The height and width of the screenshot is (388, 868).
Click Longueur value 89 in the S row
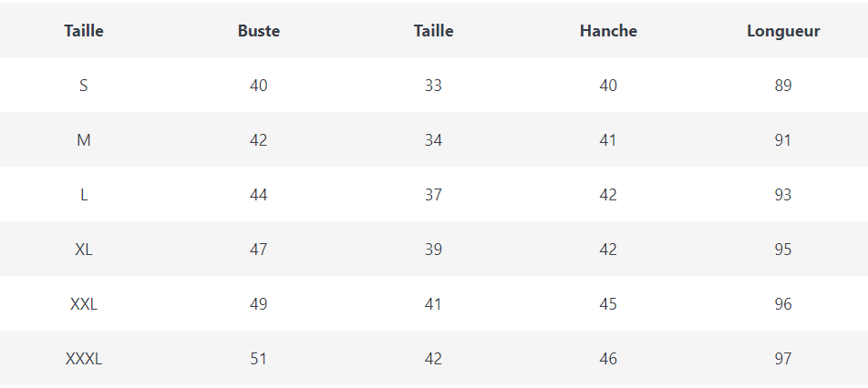coord(783,86)
